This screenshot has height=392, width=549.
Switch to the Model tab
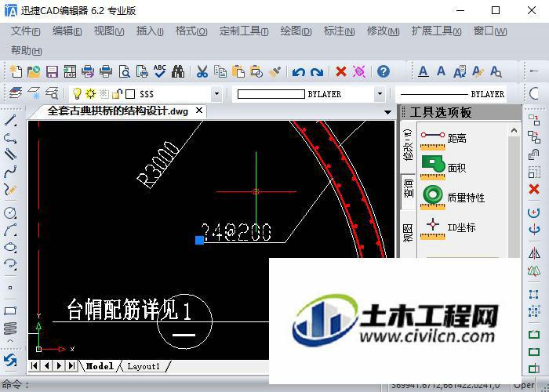(x=100, y=366)
